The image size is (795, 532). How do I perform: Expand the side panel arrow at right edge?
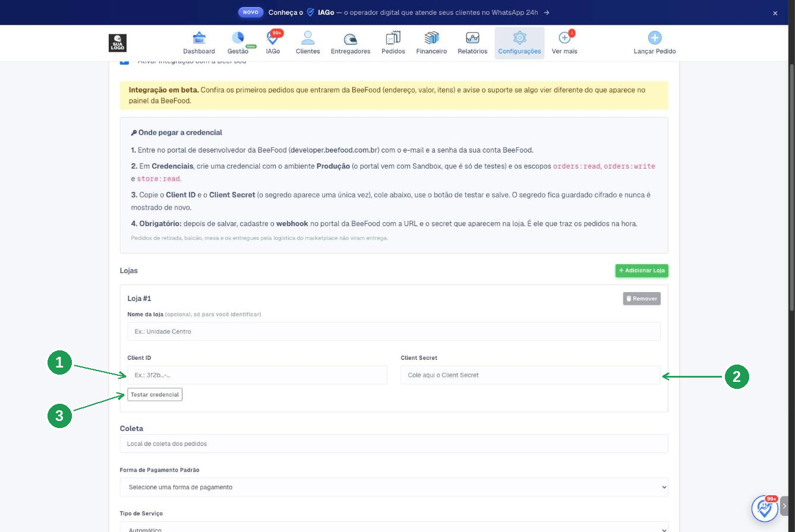pos(784,506)
